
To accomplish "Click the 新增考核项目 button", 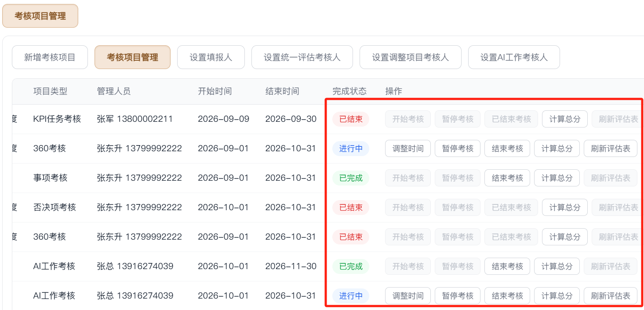I will [x=50, y=57].
